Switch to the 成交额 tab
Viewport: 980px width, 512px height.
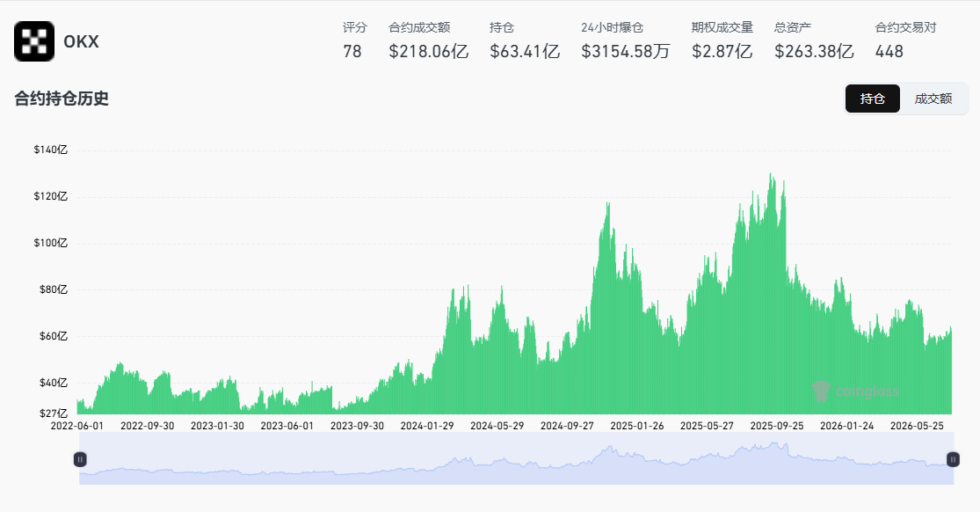click(933, 99)
